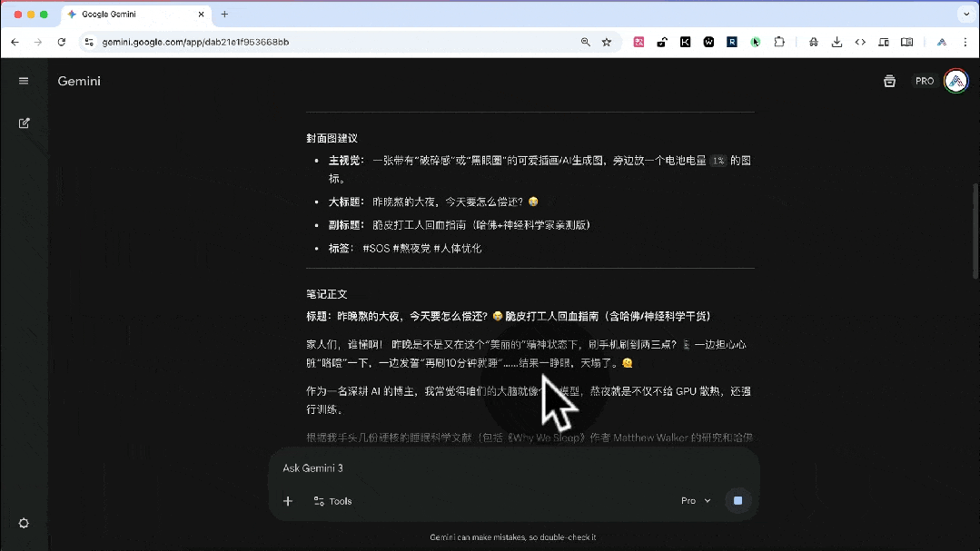Expand the Gemini sidebar menu
Screen dimensions: 980x551
click(x=24, y=80)
